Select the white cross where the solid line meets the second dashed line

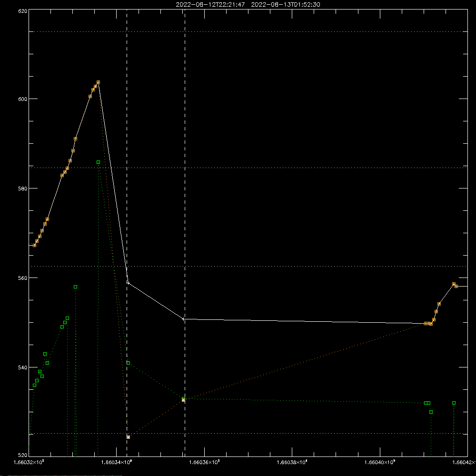point(183,319)
